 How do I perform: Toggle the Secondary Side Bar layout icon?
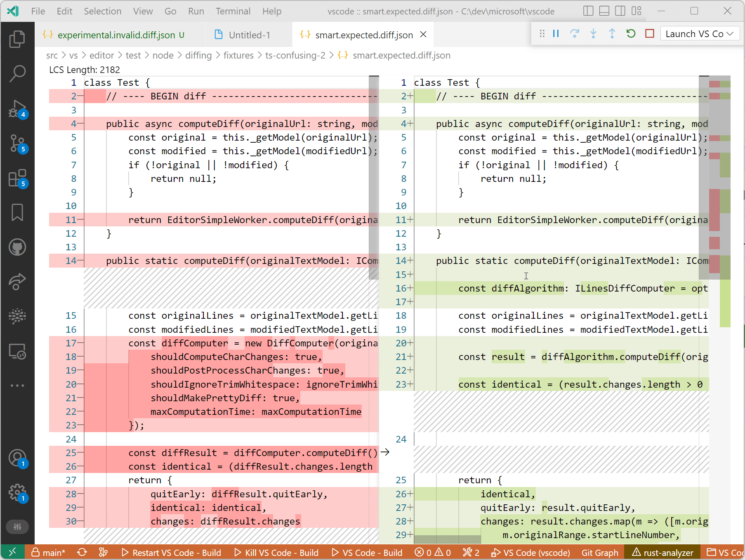[x=620, y=11]
